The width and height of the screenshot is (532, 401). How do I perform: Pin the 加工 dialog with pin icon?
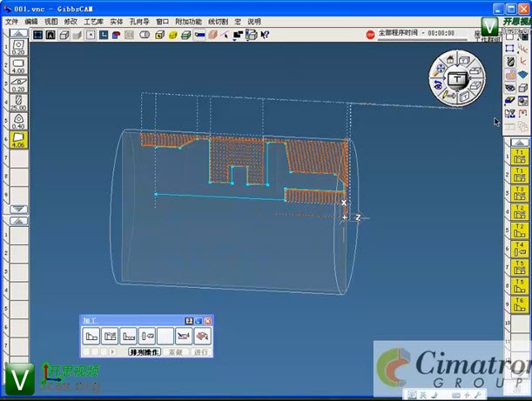tap(189, 321)
